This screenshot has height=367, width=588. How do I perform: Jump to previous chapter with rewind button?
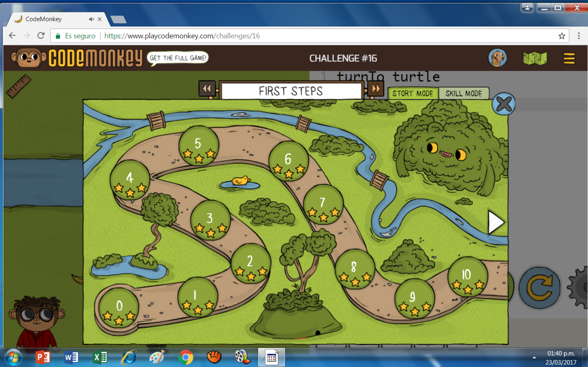[x=207, y=88]
